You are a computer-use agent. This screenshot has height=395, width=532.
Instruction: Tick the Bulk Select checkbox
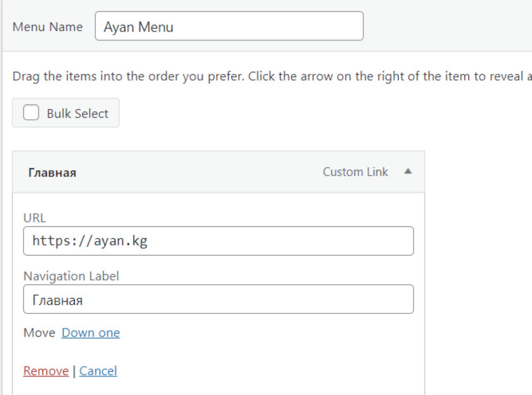(x=31, y=113)
